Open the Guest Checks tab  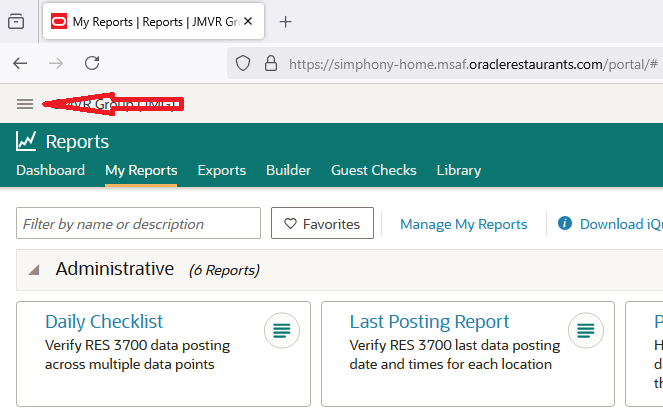[x=373, y=170]
